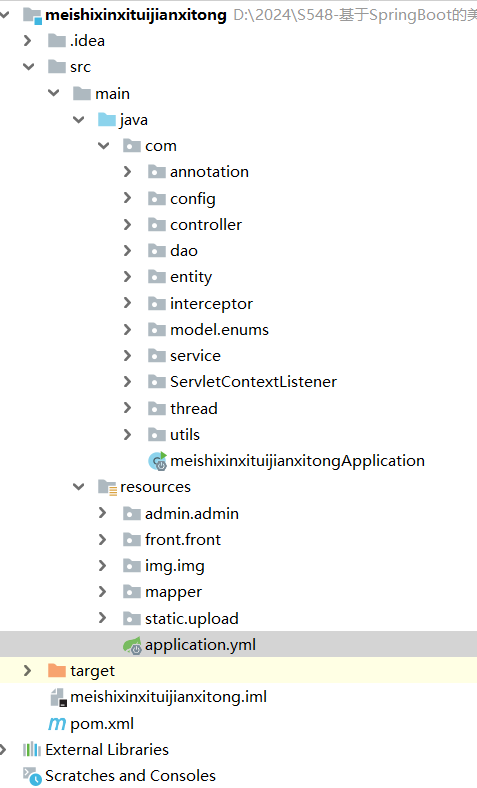The image size is (477, 788).
Task: Collapse the com package
Action: (104, 146)
